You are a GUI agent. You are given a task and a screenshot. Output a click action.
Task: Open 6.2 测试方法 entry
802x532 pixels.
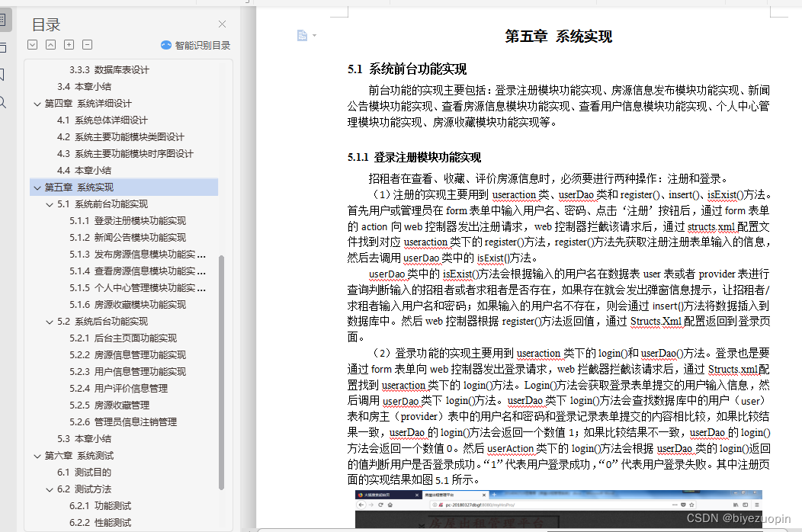(85, 489)
